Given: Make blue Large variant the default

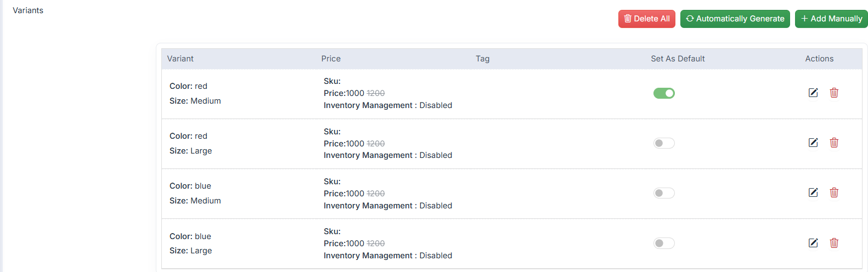Looking at the screenshot, I should point(664,243).
